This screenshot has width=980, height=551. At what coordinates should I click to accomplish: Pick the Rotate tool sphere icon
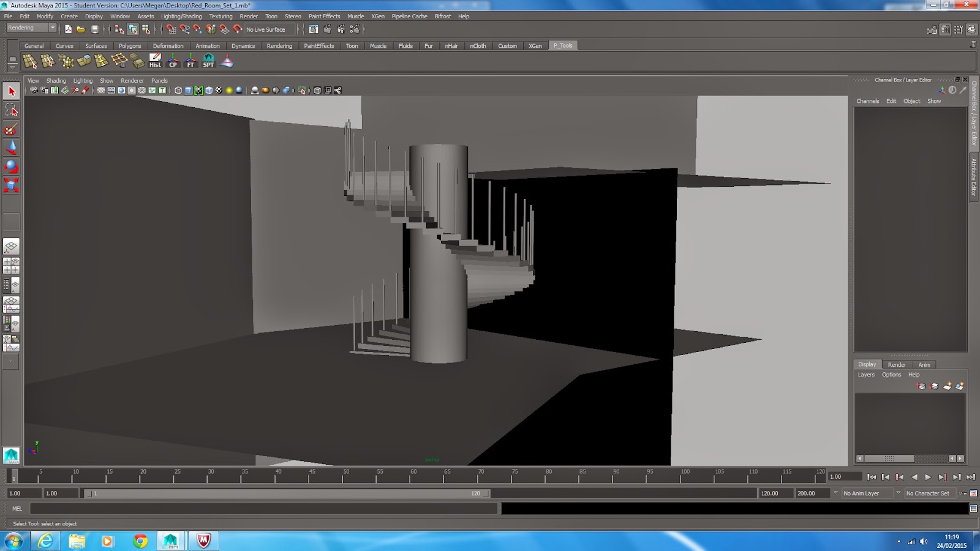point(11,167)
